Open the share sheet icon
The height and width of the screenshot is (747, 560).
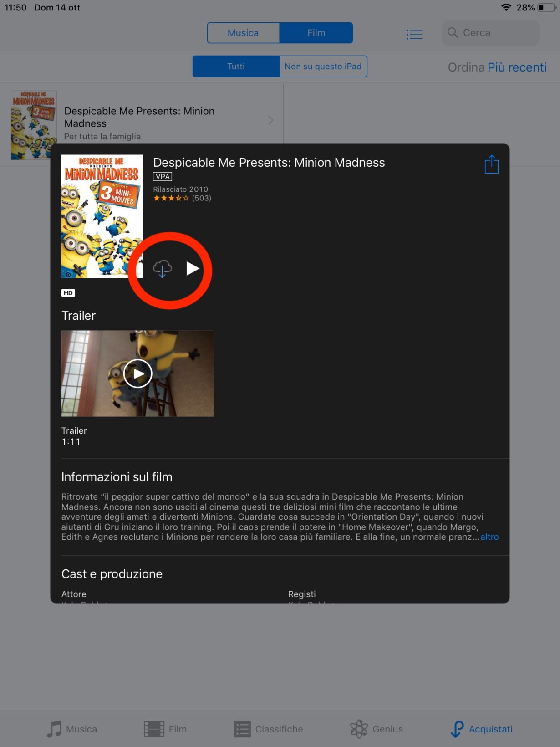(x=492, y=164)
